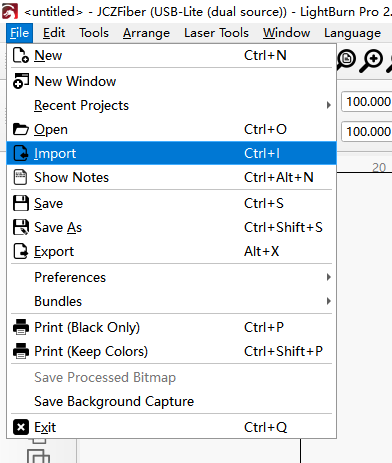Choose Exit from the File menu

[x=171, y=427]
